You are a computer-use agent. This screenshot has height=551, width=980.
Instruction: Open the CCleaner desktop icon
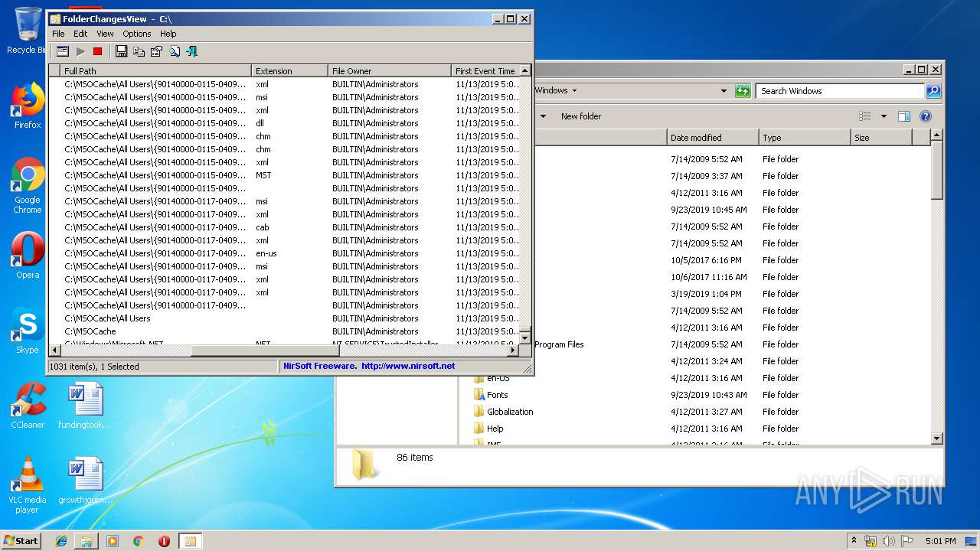click(28, 406)
